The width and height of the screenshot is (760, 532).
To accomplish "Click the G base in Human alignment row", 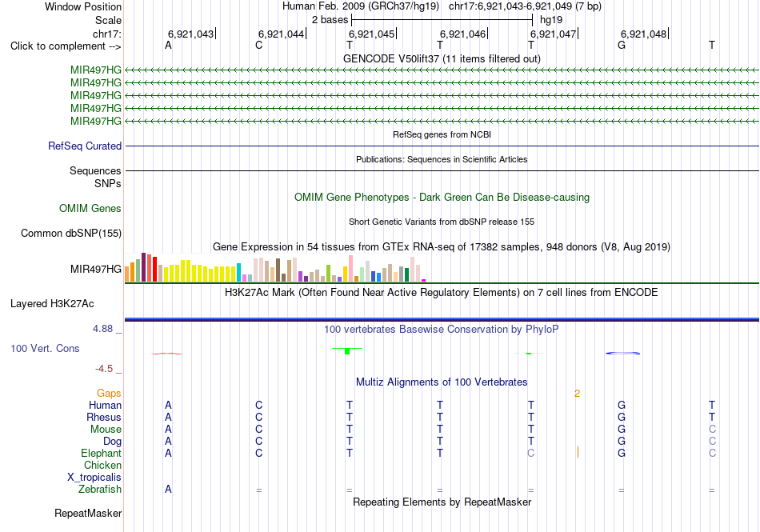I will coord(622,405).
